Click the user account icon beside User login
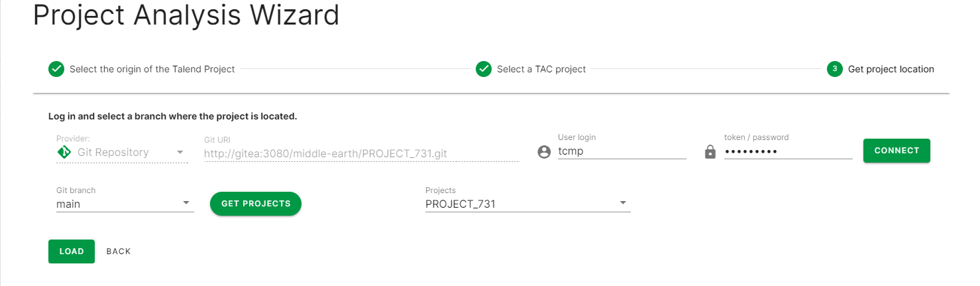This screenshot has width=980, height=286. click(x=544, y=152)
